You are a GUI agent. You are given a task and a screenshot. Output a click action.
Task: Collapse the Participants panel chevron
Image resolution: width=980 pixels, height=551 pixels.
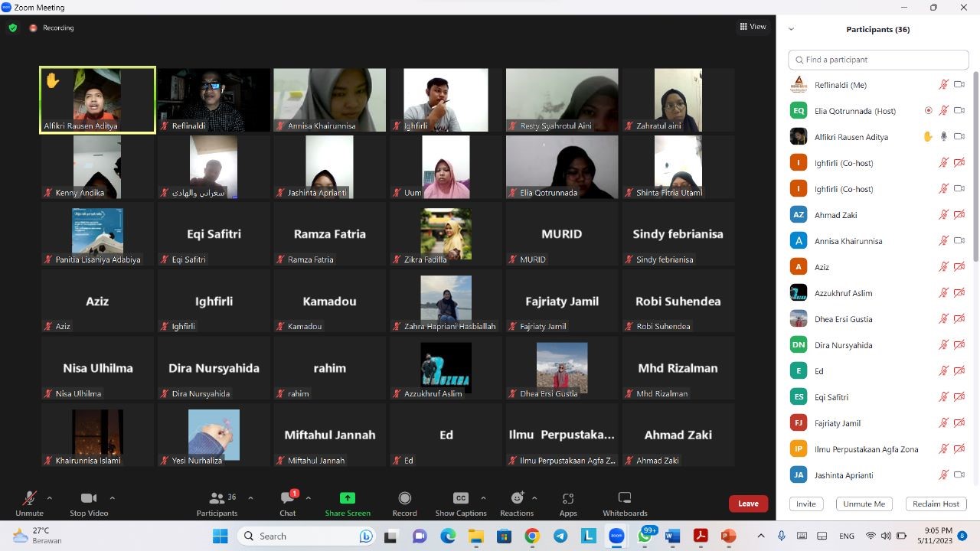coord(791,29)
